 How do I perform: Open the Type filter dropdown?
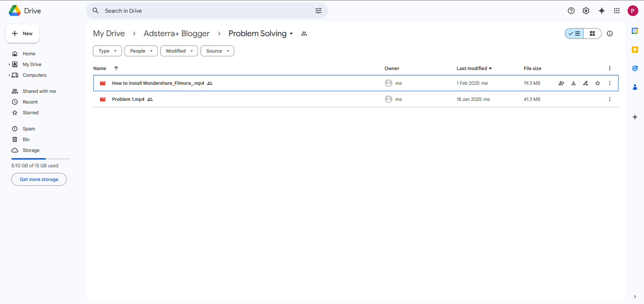(x=107, y=51)
